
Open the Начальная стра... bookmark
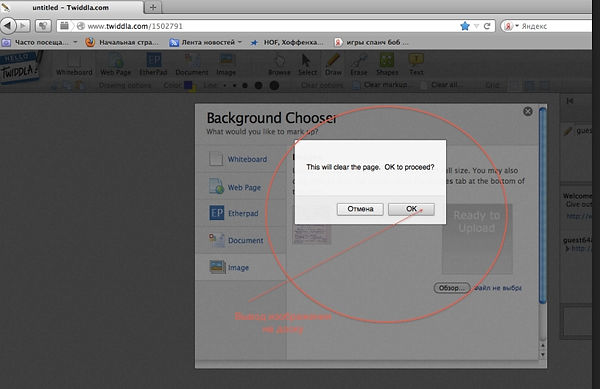pyautogui.click(x=122, y=42)
